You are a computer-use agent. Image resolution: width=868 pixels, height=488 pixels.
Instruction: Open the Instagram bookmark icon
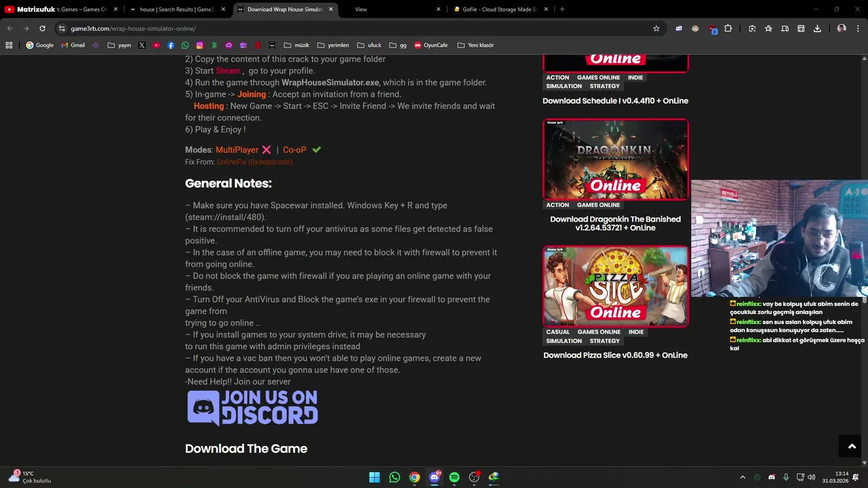tap(199, 45)
